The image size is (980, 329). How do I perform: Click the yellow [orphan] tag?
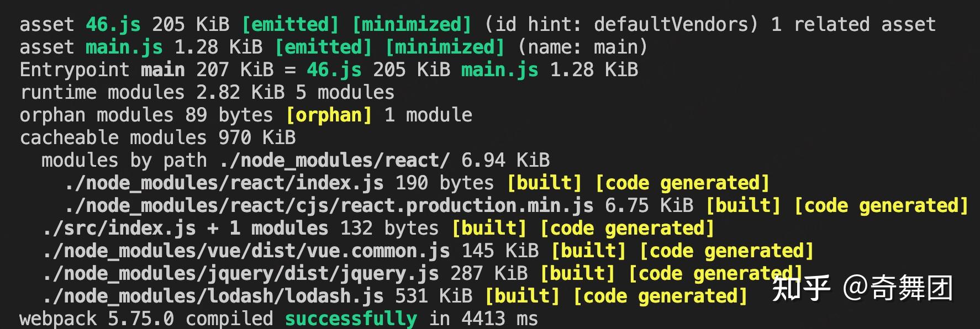(329, 115)
